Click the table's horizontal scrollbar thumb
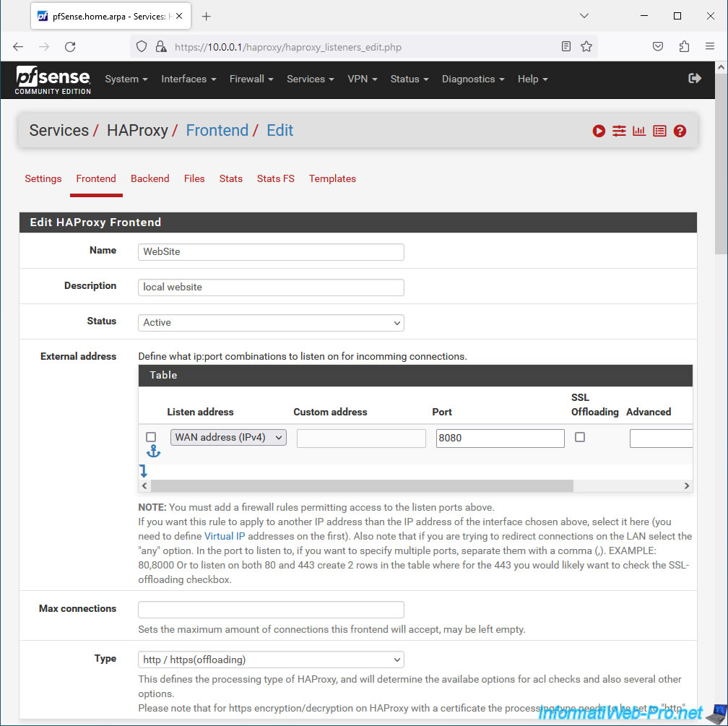Viewport: 728px width, 726px height. pos(362,486)
